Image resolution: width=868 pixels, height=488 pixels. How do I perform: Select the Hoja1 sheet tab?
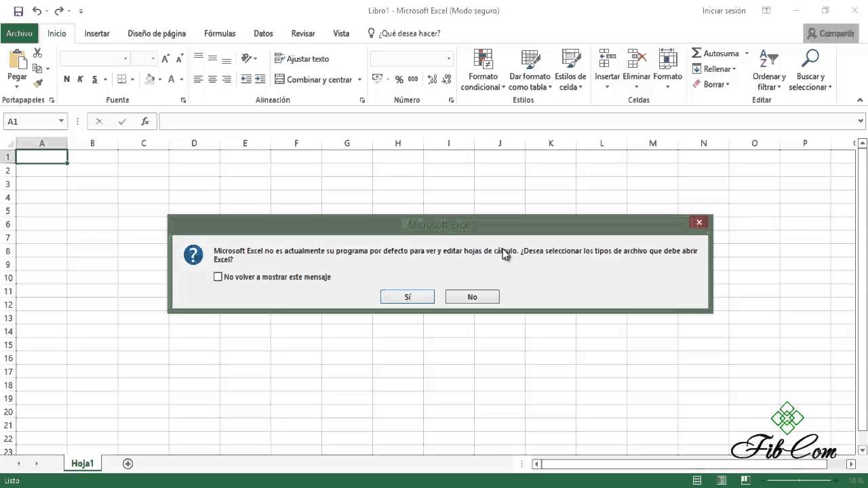(82, 464)
